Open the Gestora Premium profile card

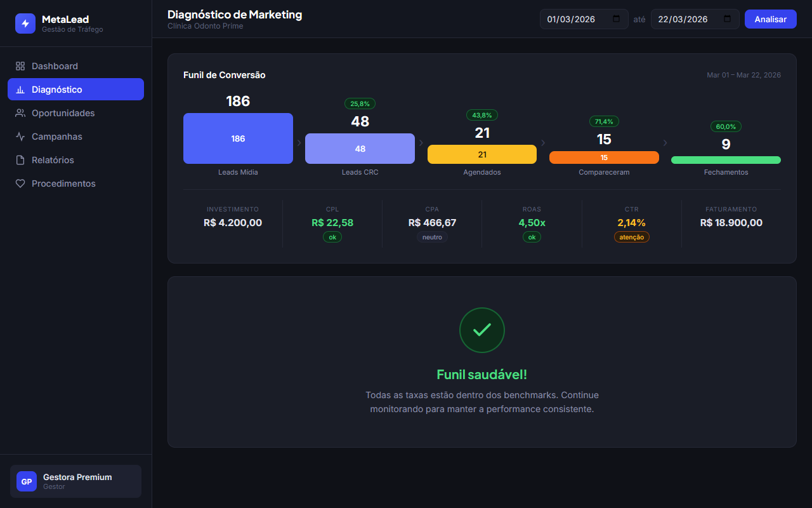[x=75, y=481]
